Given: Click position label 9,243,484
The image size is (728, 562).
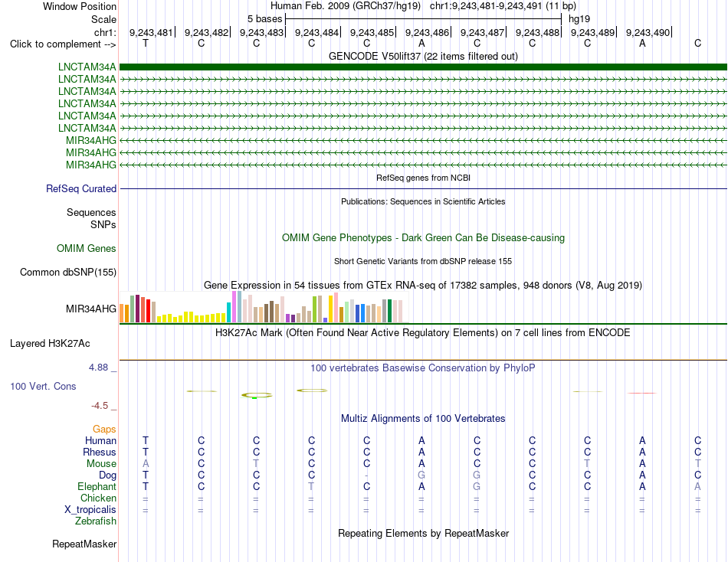Looking at the screenshot, I should tap(316, 32).
